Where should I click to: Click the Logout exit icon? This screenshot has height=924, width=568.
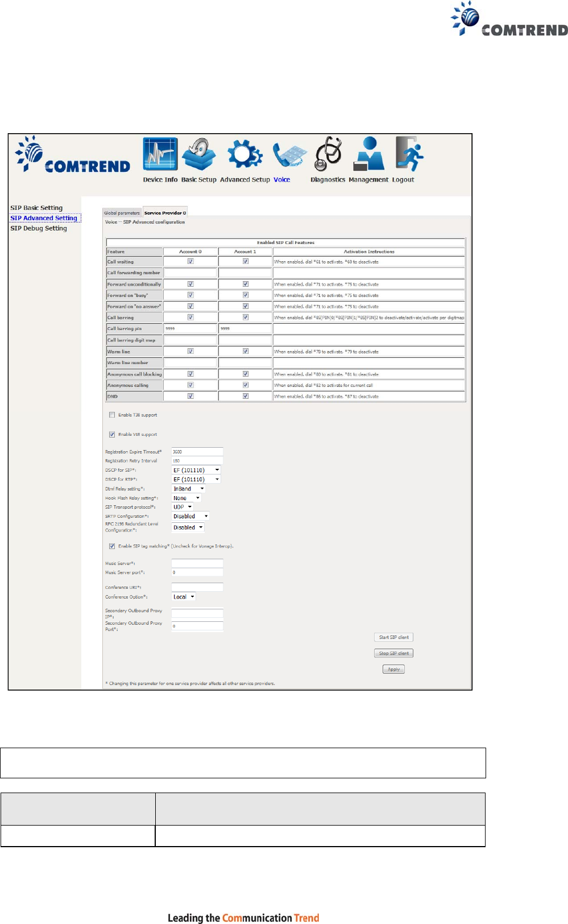click(x=409, y=154)
